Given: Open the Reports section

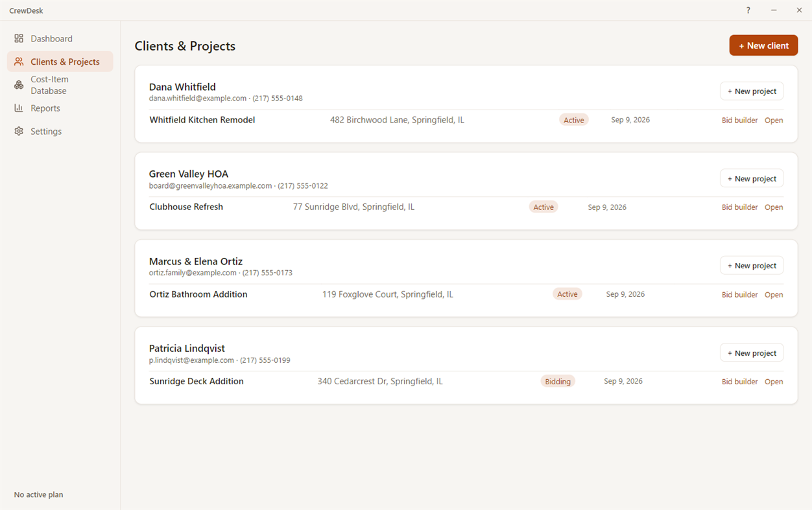Looking at the screenshot, I should [x=60, y=108].
